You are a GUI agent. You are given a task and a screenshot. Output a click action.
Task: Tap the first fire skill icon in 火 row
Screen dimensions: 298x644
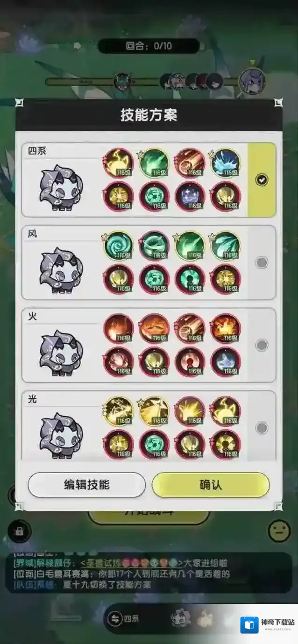pyautogui.click(x=118, y=328)
